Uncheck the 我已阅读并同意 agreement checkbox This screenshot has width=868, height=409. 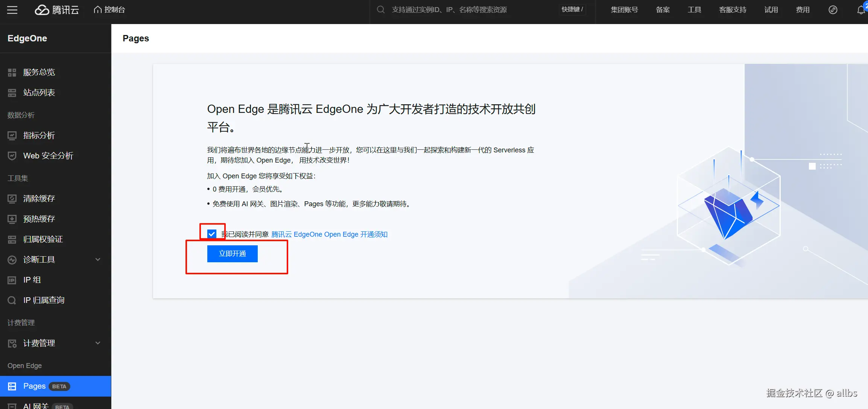(x=212, y=233)
